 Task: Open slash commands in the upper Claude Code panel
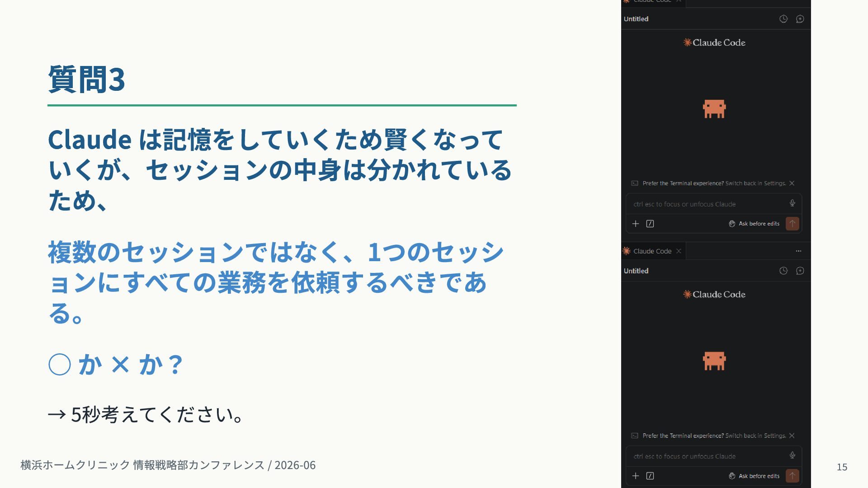[x=650, y=224]
